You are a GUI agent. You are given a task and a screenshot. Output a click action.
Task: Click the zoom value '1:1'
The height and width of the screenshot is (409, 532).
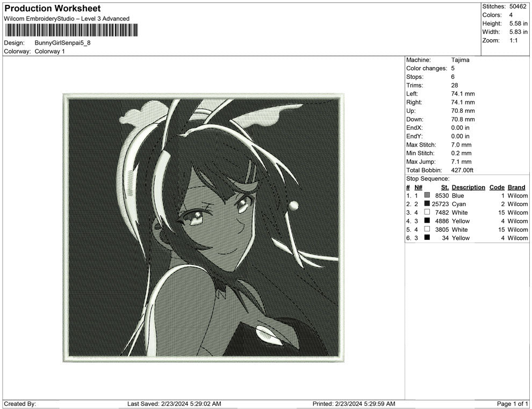coord(513,40)
